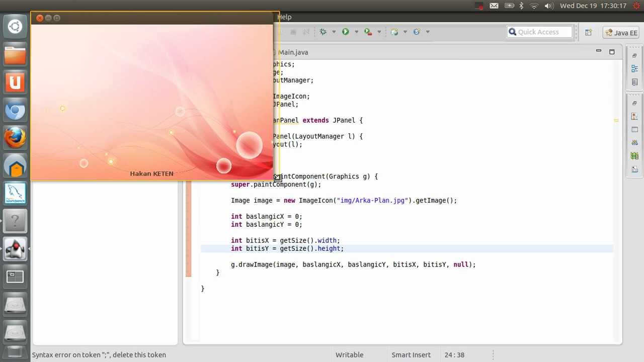Click cursor position 24 : 38 in status bar

point(454,354)
